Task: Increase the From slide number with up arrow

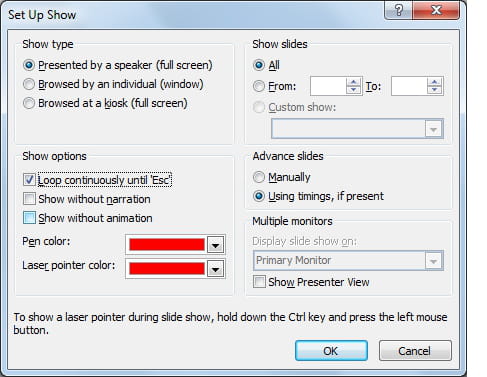Action: [x=353, y=82]
